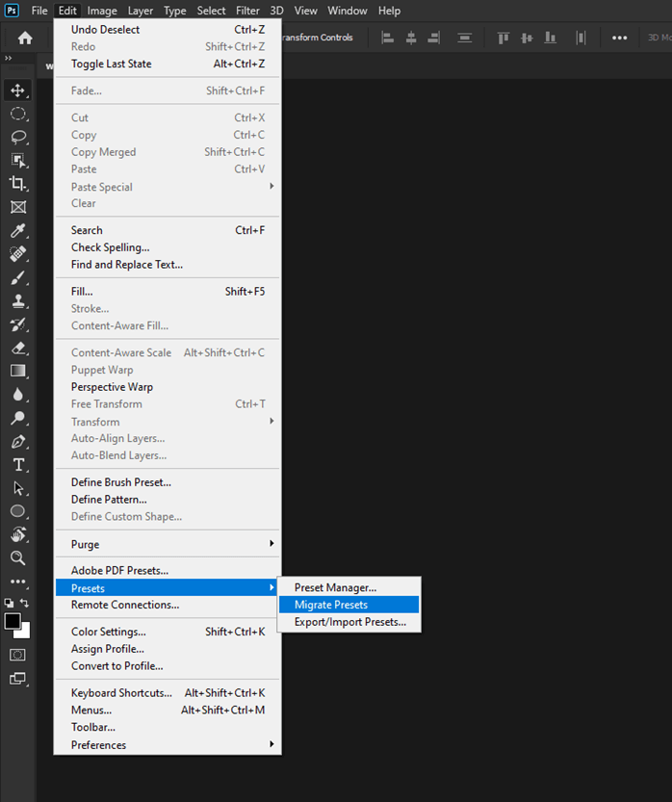Click the white background color swatch

pos(25,634)
